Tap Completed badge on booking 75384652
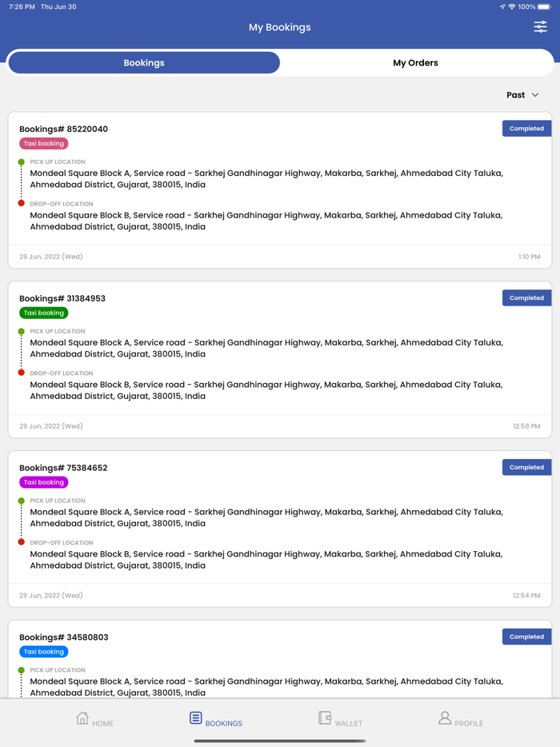The image size is (560, 747). click(526, 467)
